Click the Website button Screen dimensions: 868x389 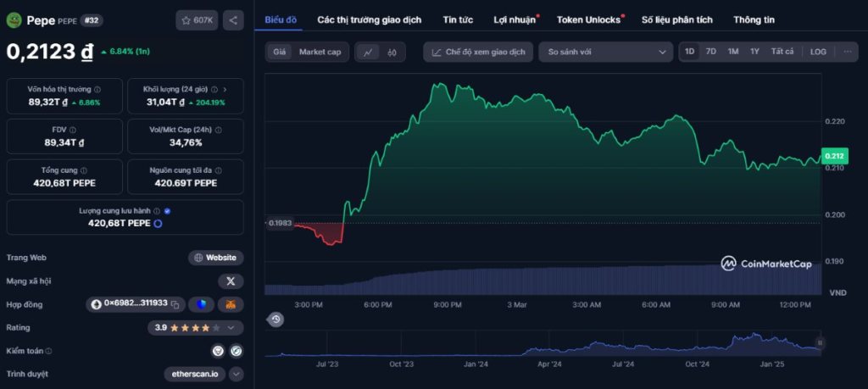[216, 258]
